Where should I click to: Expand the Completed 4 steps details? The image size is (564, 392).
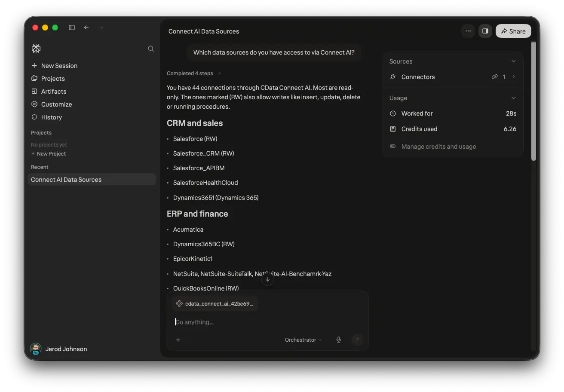pos(194,73)
